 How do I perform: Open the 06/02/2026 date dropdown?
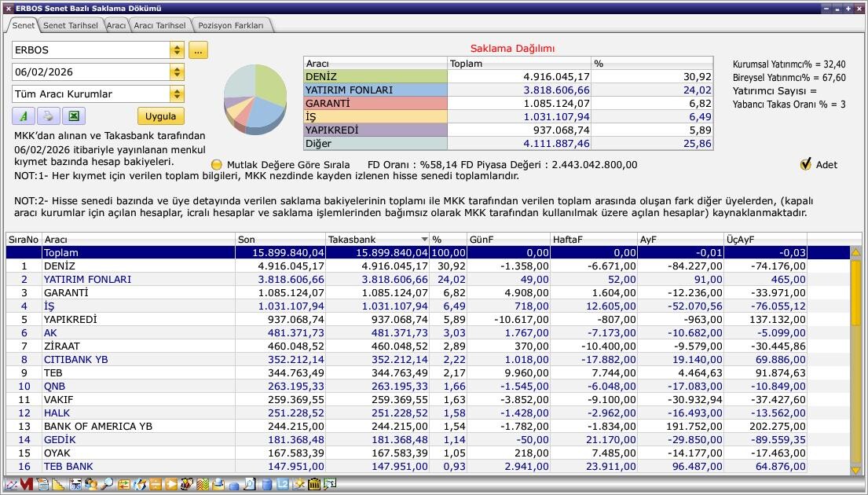click(177, 72)
